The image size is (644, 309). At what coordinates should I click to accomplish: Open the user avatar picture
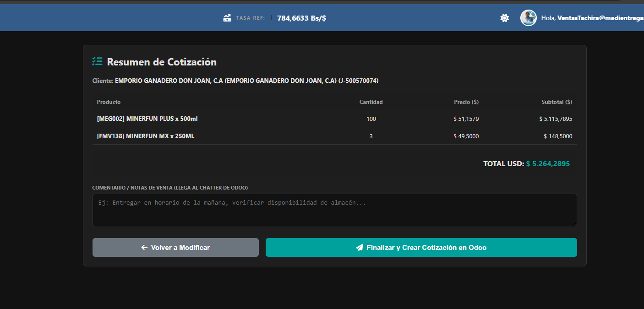(528, 18)
